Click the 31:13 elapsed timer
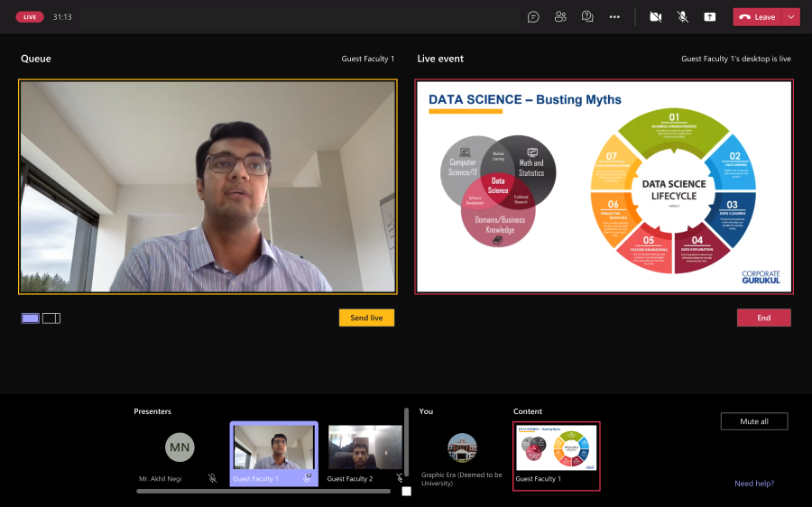 pos(62,17)
